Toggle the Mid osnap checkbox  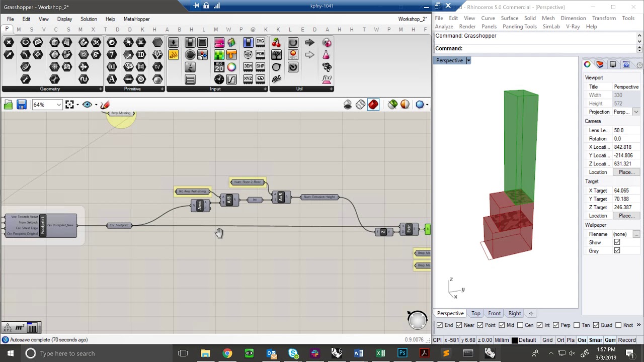click(x=502, y=325)
